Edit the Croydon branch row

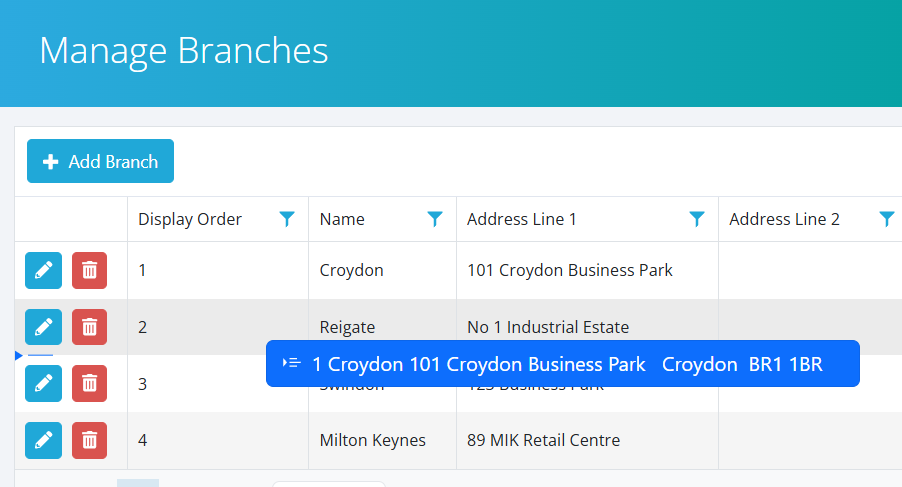43,270
